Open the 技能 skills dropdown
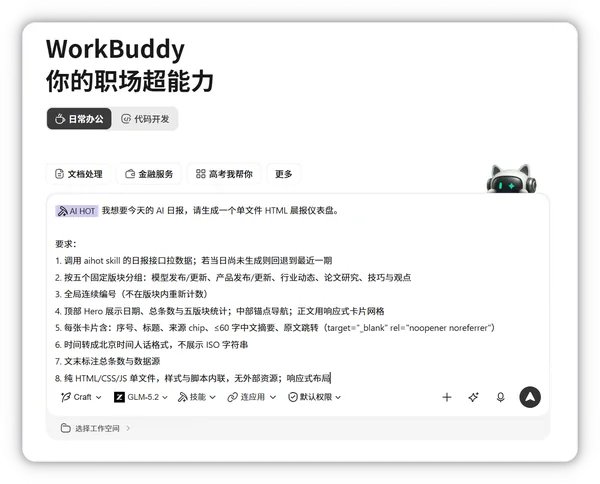Screen dimensions: 600x484 (197, 397)
